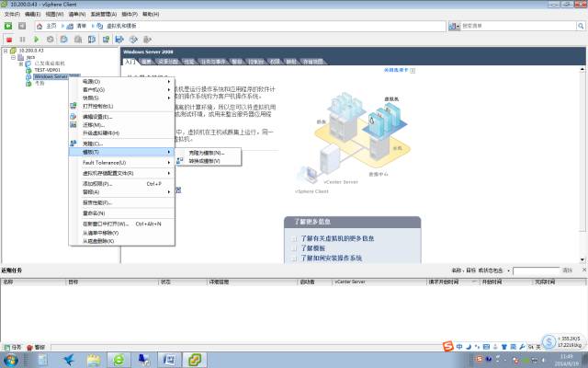The image size is (588, 368).
Task: Click the Take Snapshot toolbar icon
Action: coord(63,39)
